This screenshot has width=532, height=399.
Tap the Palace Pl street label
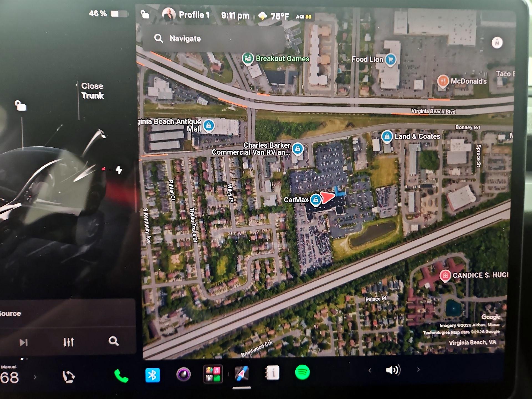coord(375,299)
